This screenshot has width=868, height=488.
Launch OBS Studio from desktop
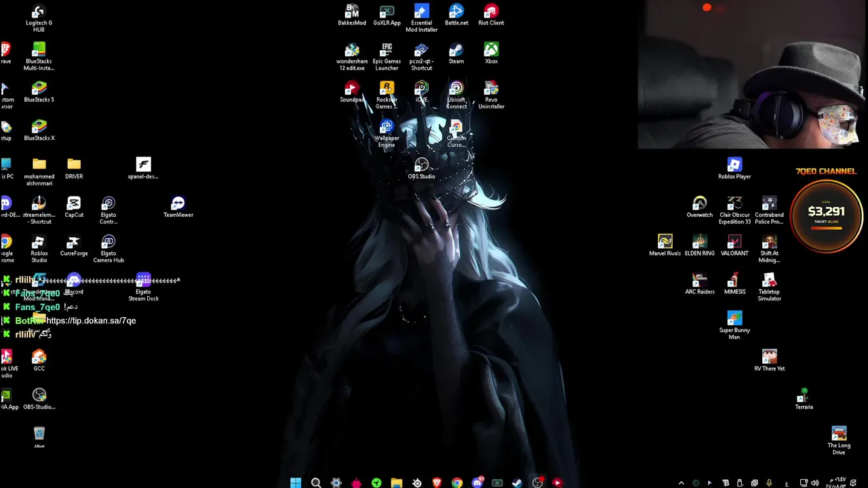click(x=421, y=169)
